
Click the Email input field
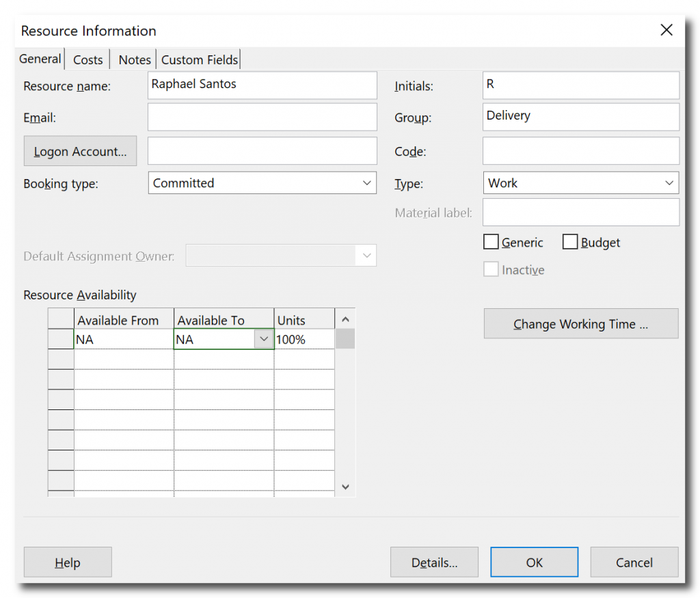point(262,117)
